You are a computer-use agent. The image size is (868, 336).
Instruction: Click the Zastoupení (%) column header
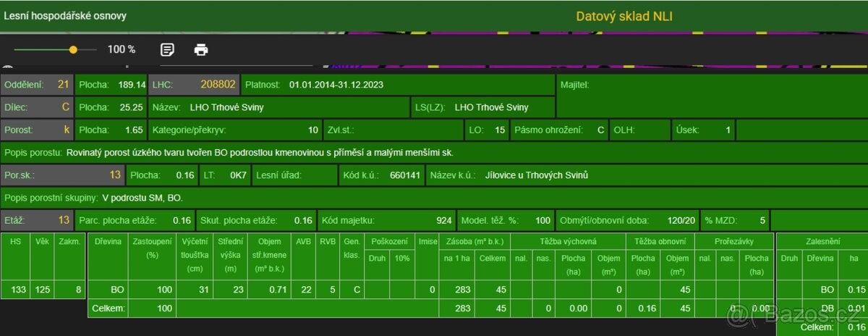pos(151,248)
